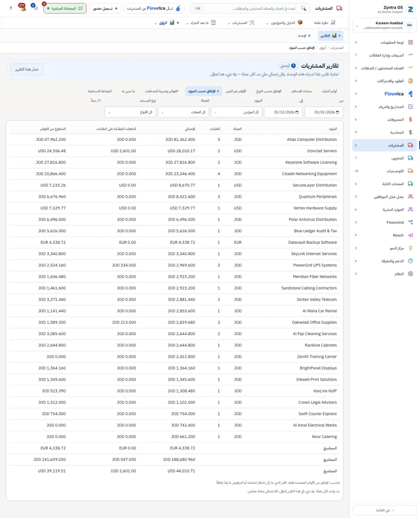Switch to the الإنفاق حسب النوع tab
This screenshot has height=518, width=420.
269,91
